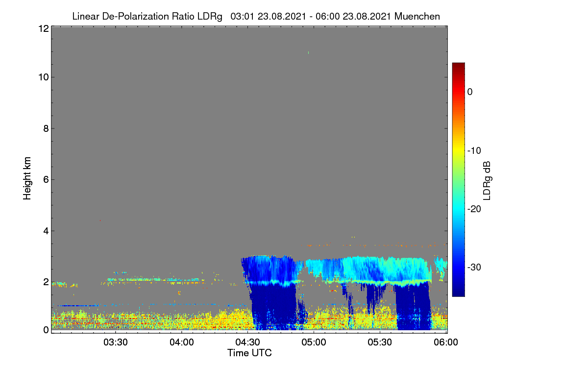Click the colorbar value 0 label
The height and width of the screenshot is (392, 588).
(470, 92)
